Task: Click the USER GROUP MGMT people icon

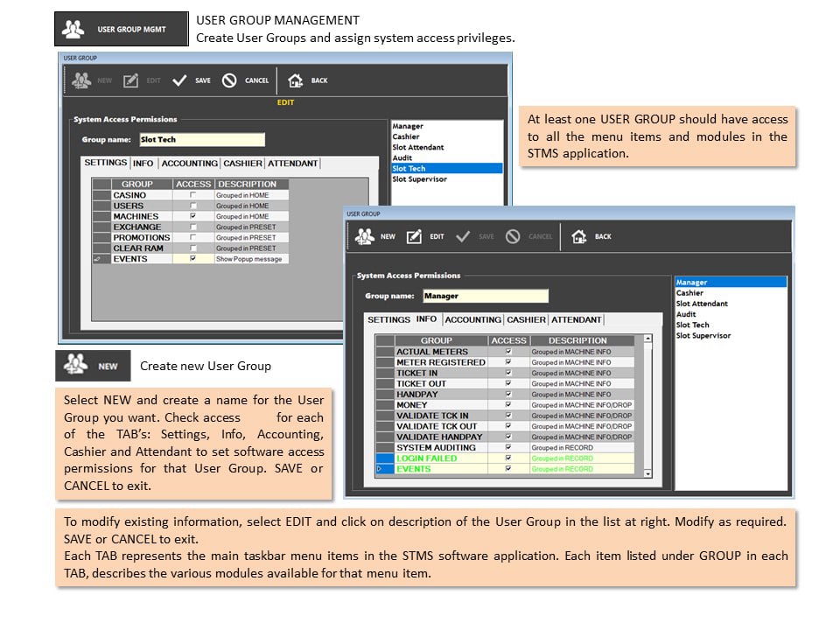Action: point(73,29)
